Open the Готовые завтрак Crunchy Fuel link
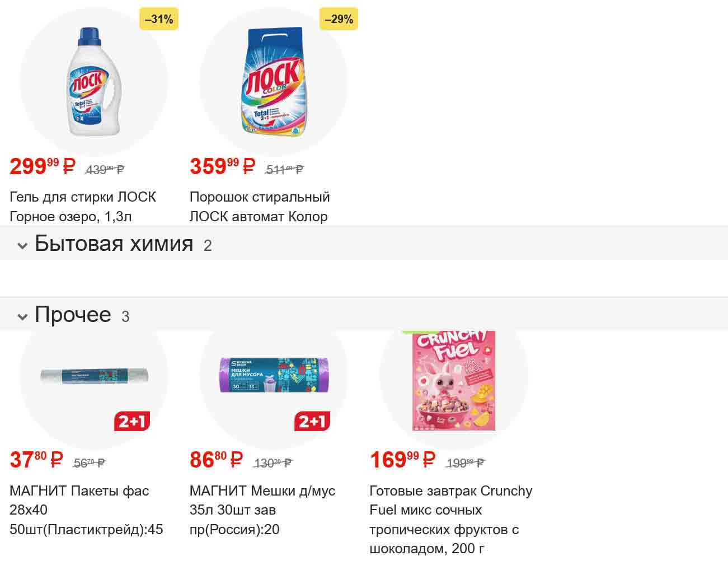Viewport: 728px width, 570px height. (450, 520)
